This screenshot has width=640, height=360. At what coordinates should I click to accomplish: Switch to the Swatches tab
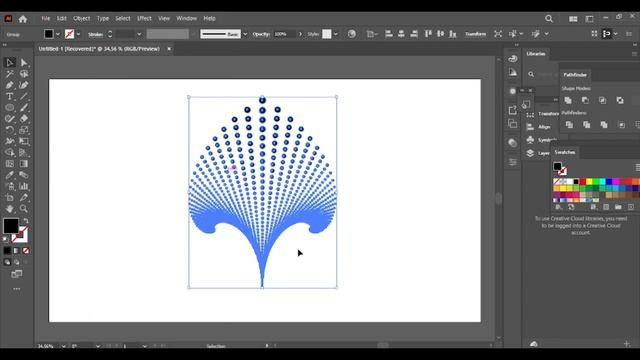click(565, 152)
